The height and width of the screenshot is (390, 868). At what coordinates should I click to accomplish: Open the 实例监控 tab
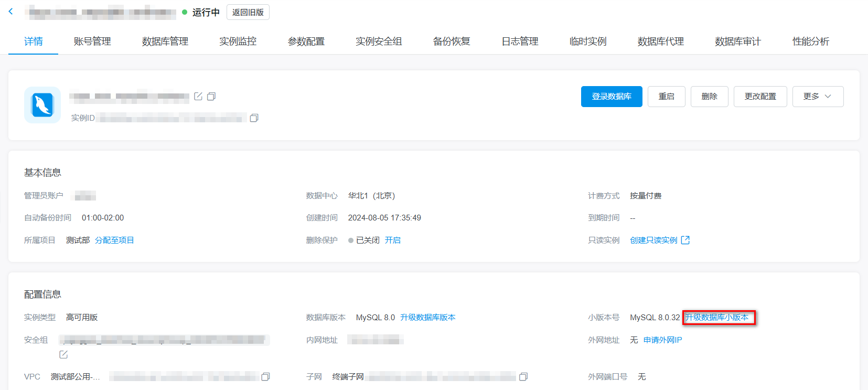[238, 41]
